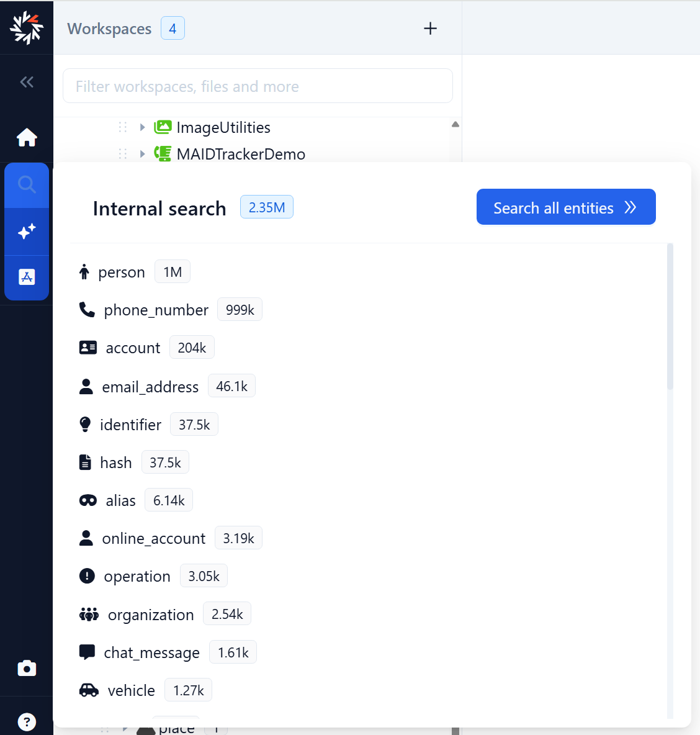Click the entity list vertical scrollbar
Screen dimensions: 700x735
coord(670,317)
